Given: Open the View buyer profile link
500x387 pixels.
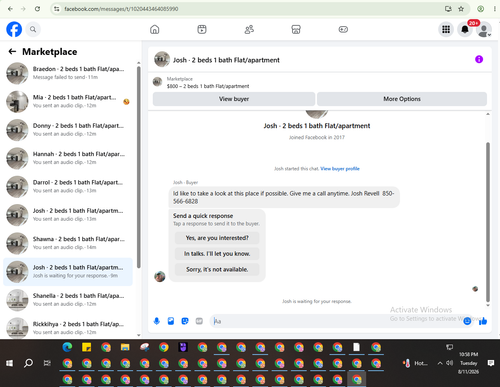Looking at the screenshot, I should (340, 169).
